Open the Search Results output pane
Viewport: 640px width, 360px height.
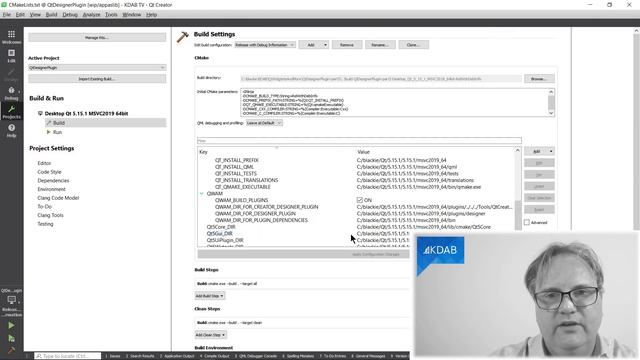coord(140,356)
